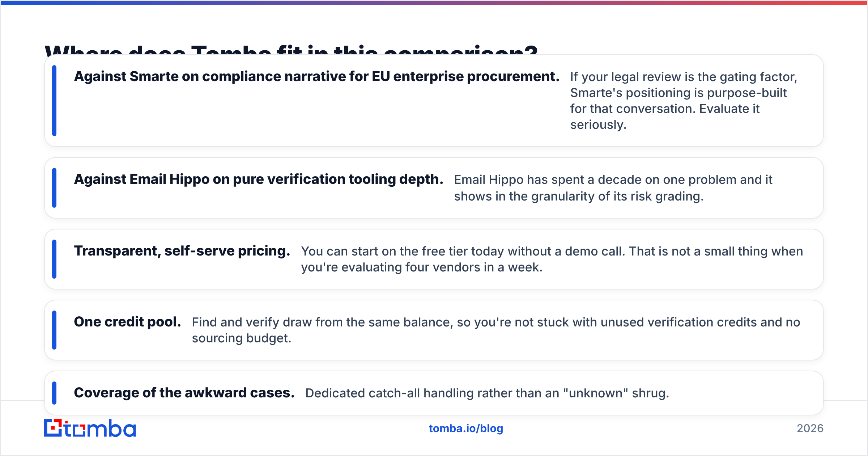Click the gradient progress bar at top
The image size is (868, 456).
[x=434, y=3]
